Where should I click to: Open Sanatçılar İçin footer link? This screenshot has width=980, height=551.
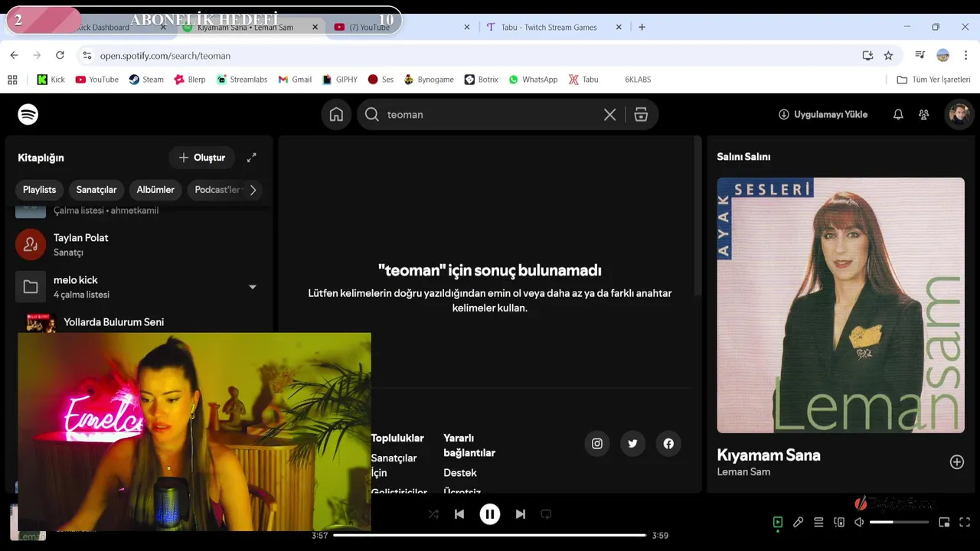[394, 465]
